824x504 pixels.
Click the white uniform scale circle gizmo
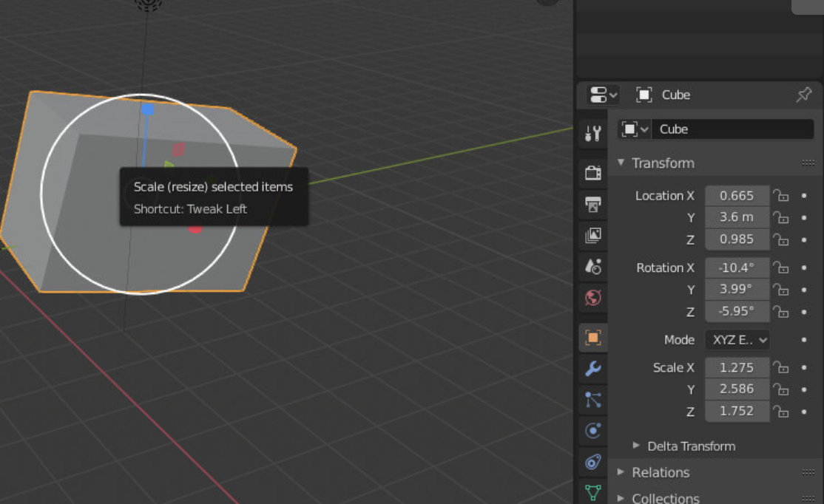click(141, 194)
